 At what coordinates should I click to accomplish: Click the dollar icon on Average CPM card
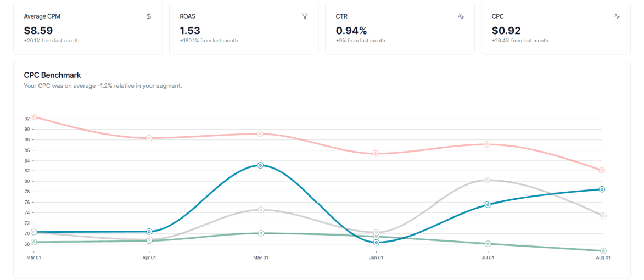coord(149,16)
